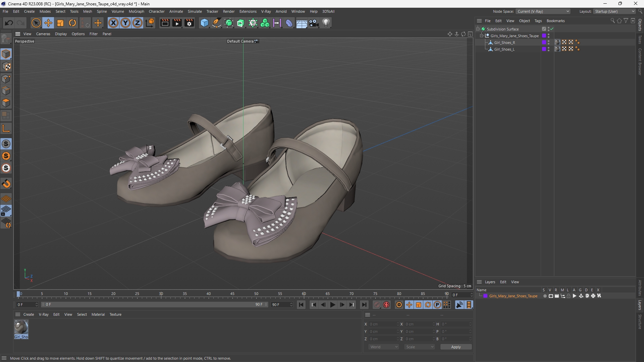Select the Girl_Shoes_R object
Image resolution: width=644 pixels, height=362 pixels.
(x=504, y=43)
